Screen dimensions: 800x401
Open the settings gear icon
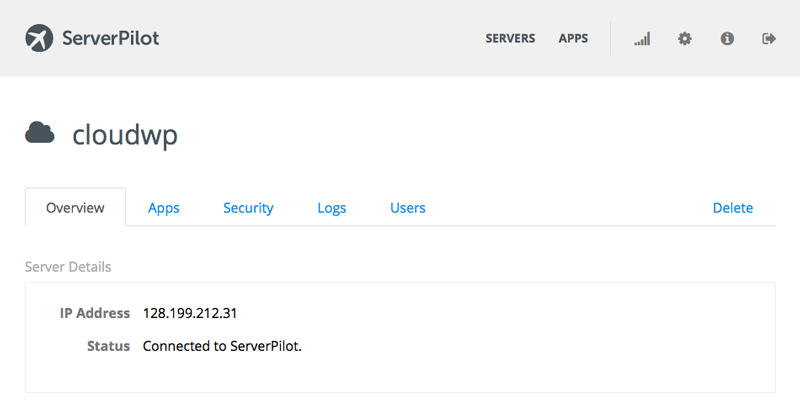coord(685,38)
